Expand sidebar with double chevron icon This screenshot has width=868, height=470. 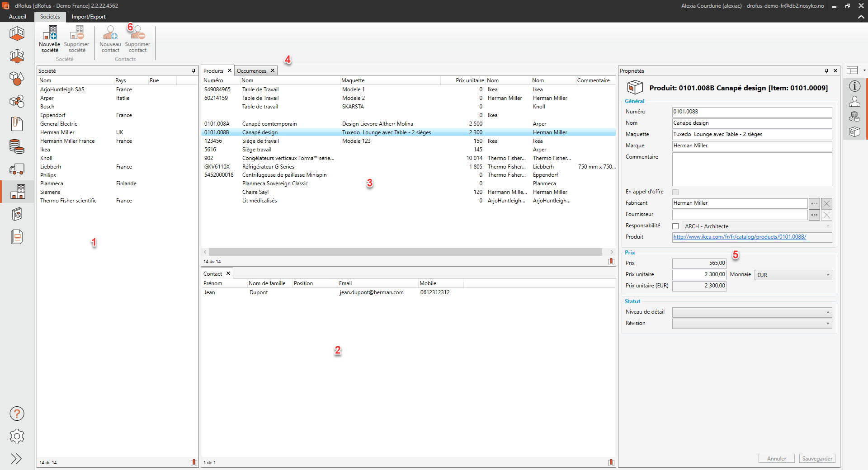coord(16,459)
